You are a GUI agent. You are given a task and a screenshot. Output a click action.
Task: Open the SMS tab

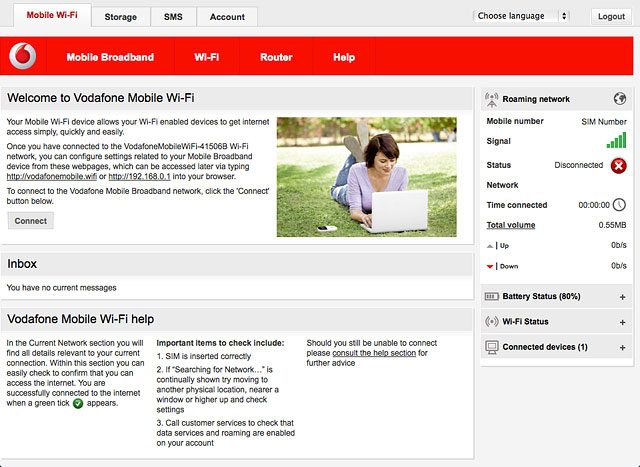click(173, 17)
